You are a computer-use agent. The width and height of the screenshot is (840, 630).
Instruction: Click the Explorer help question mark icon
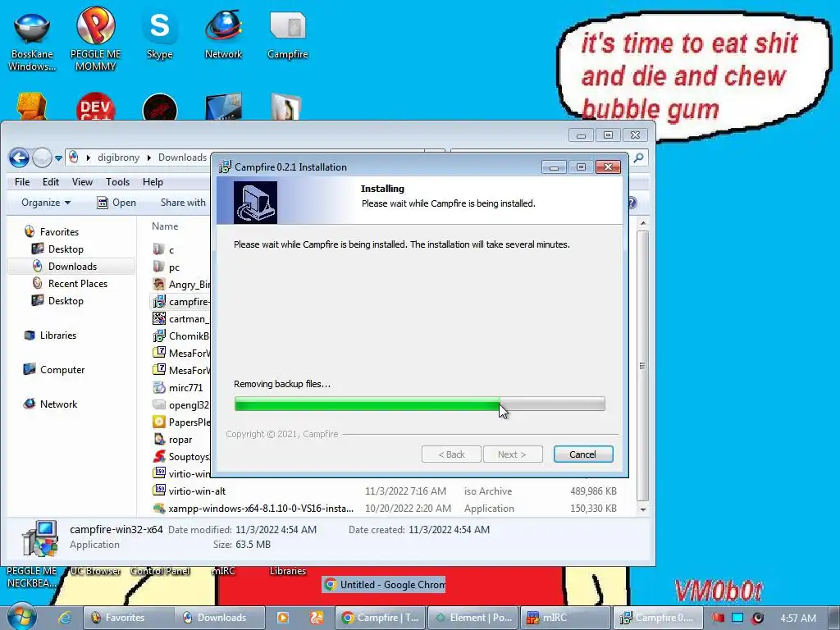click(x=632, y=203)
